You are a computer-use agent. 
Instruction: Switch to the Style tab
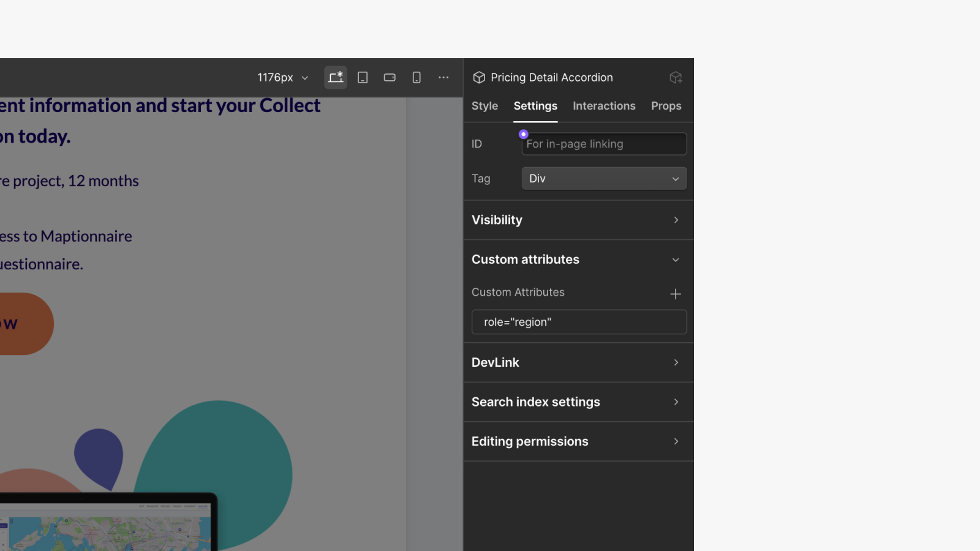pyautogui.click(x=484, y=106)
